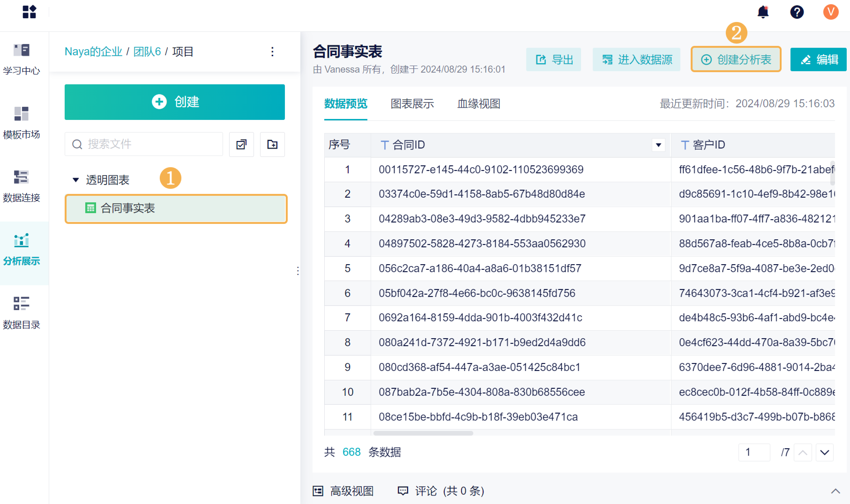Go to next page with down chevron
850x504 pixels.
pyautogui.click(x=824, y=452)
